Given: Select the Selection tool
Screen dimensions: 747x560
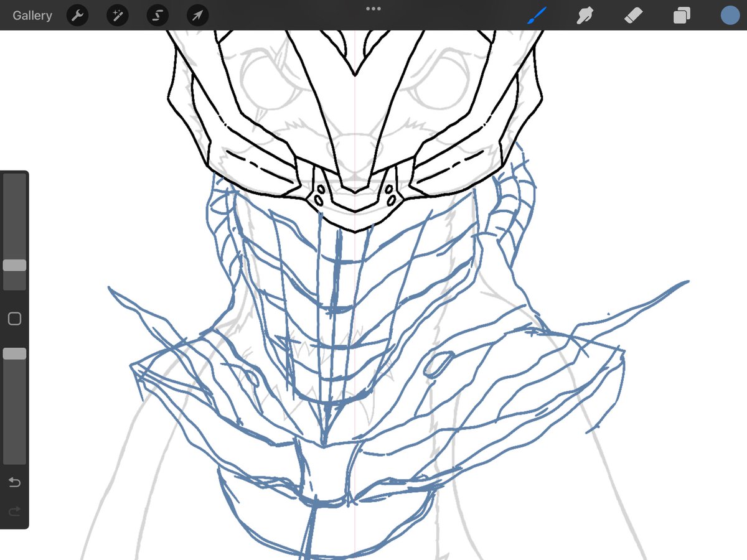Looking at the screenshot, I should tap(157, 15).
